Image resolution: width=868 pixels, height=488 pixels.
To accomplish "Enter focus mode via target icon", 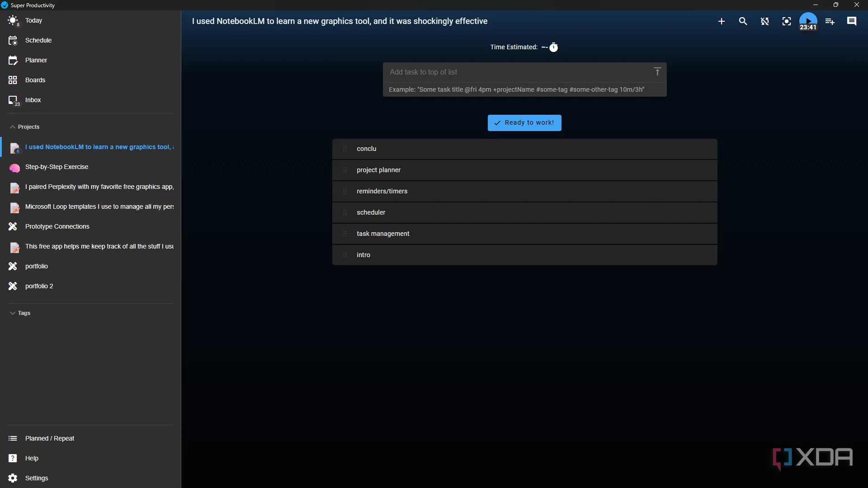I will tap(787, 21).
